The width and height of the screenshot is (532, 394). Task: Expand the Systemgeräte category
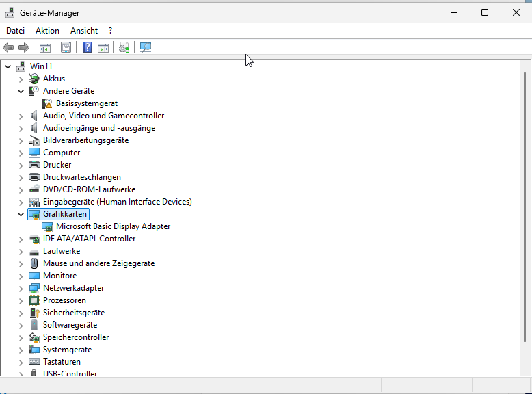pyautogui.click(x=21, y=350)
